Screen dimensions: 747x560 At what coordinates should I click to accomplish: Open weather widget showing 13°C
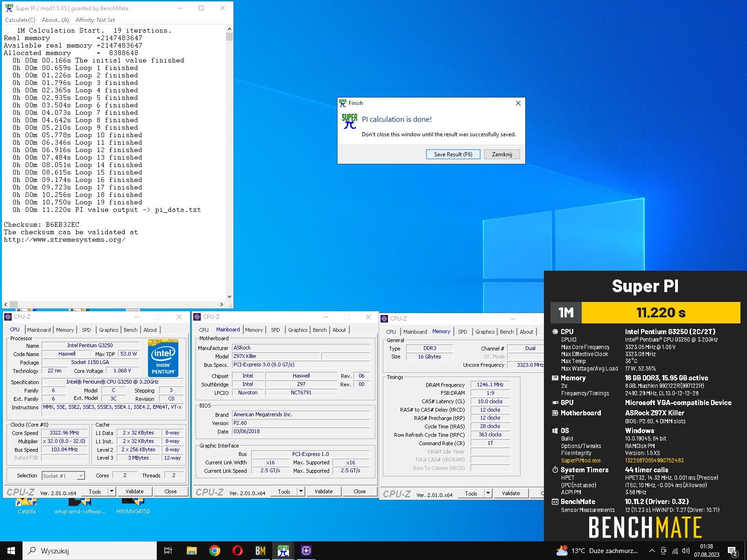click(597, 551)
